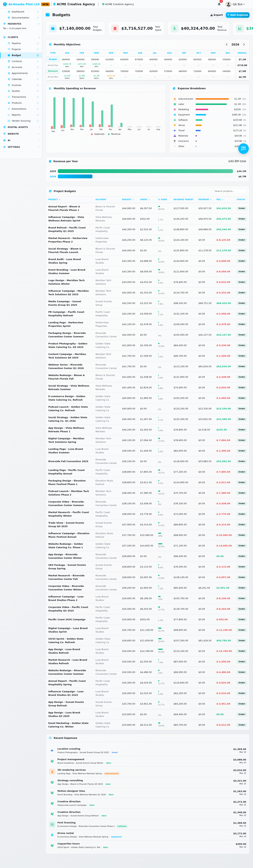The width and height of the screenshot is (253, 868).
Task: Pin Dashboard with its star
Action: (38, 12)
